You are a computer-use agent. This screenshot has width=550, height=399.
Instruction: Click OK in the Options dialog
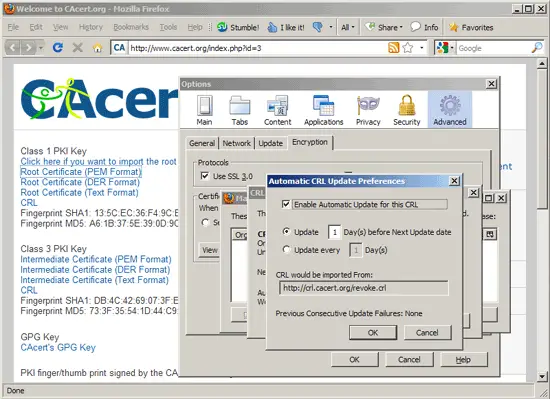[x=354, y=359]
